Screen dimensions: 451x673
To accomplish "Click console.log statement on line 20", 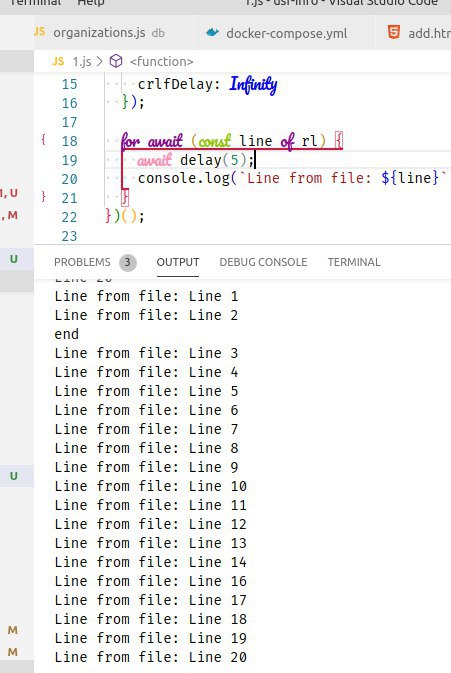I will pos(292,178).
